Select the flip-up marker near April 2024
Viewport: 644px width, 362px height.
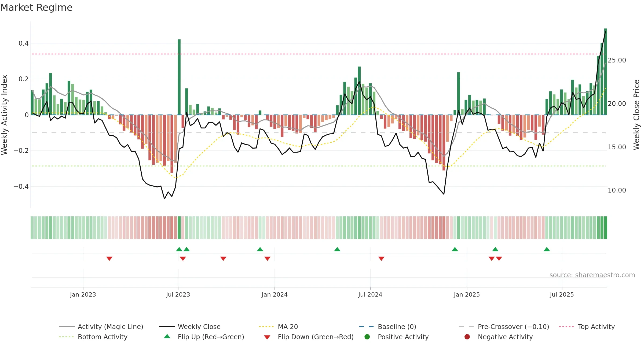click(x=337, y=249)
